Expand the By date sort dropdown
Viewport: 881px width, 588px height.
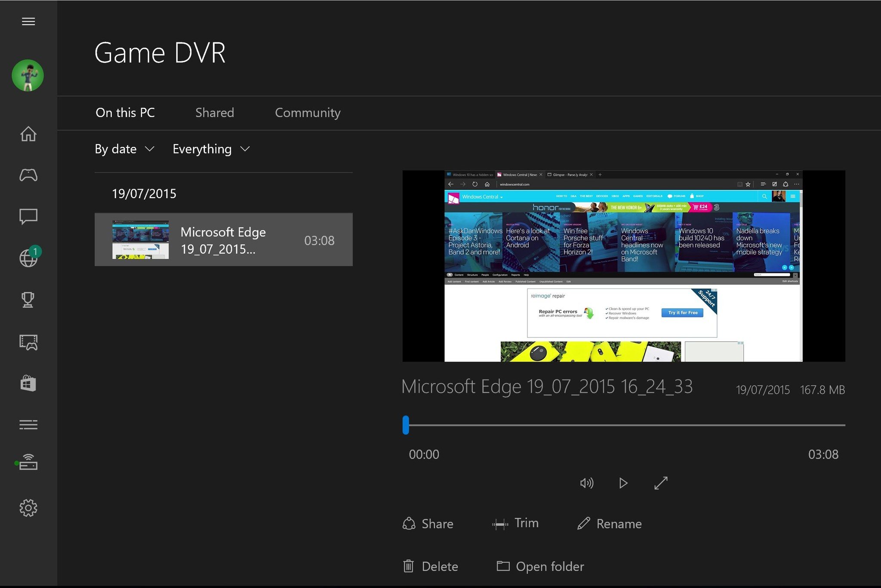point(124,149)
